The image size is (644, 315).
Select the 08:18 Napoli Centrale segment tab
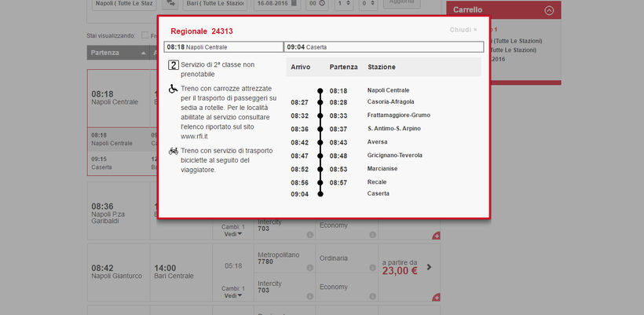coord(224,47)
